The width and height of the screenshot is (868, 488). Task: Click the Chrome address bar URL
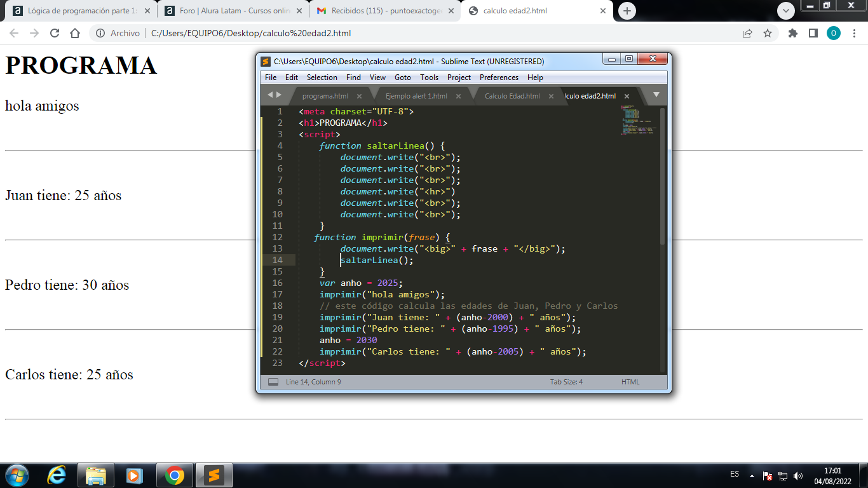251,34
